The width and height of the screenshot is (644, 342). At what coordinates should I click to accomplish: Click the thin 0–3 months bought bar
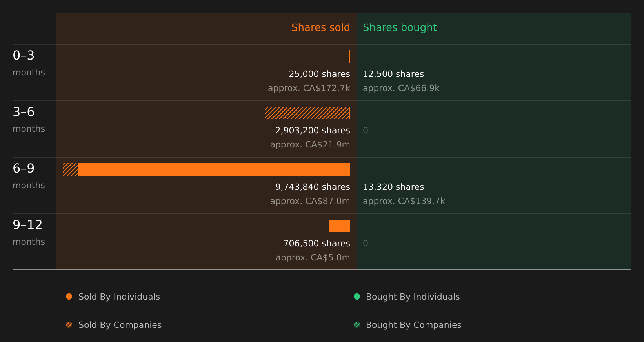pos(363,56)
